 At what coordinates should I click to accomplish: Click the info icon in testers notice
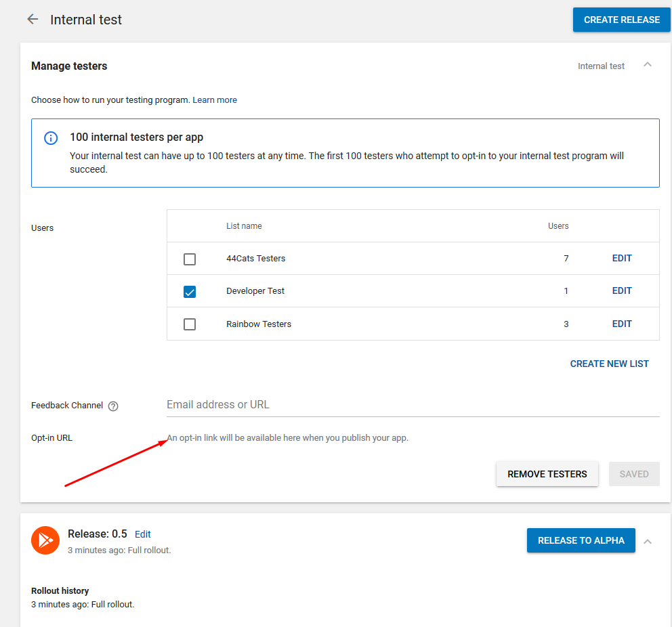pyautogui.click(x=51, y=138)
